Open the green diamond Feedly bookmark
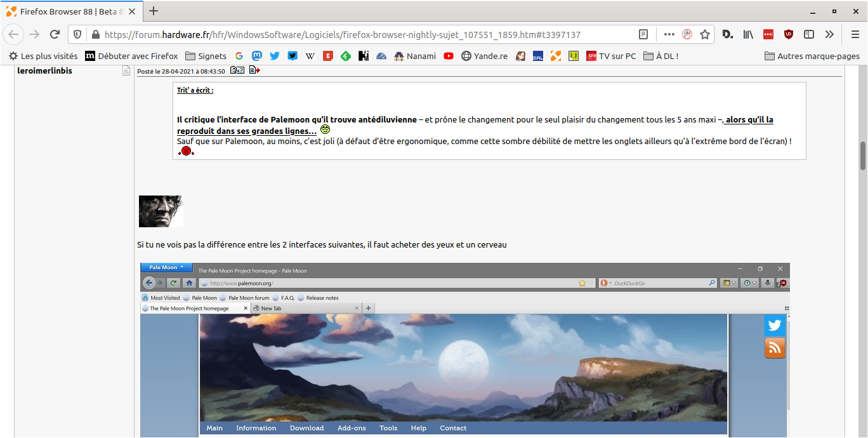Screen dimensions: 868x438 click(x=346, y=56)
